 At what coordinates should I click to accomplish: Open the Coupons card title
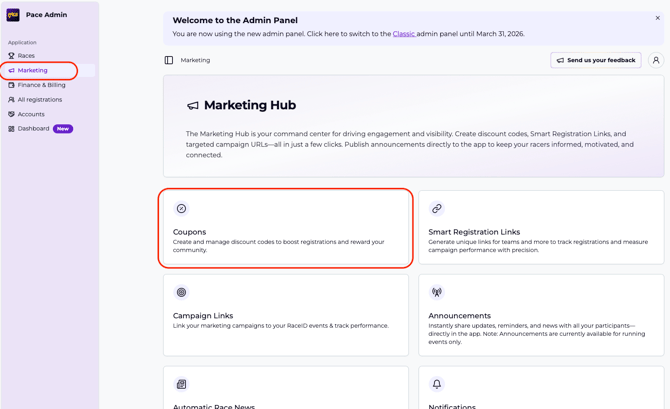point(189,232)
